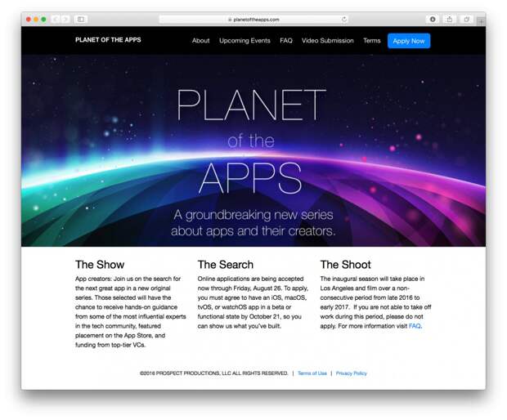Screen dimensions: 507x420
Task: Click 'The Shoot' heading
Action: click(x=345, y=265)
